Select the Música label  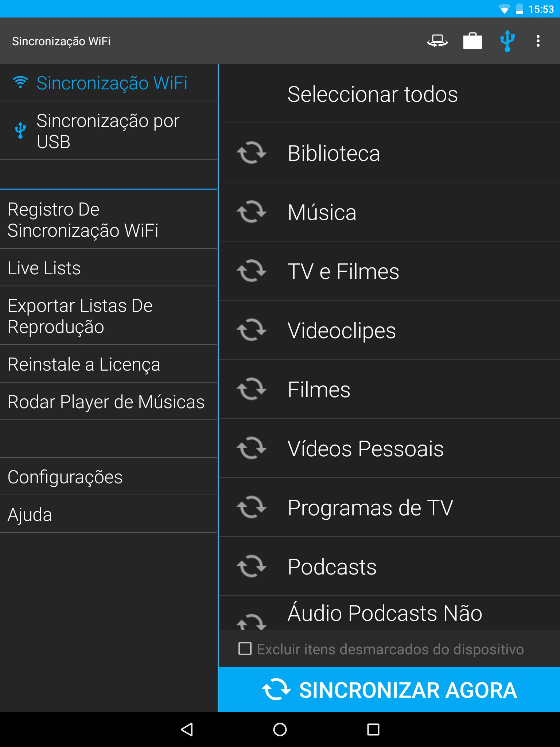(322, 212)
